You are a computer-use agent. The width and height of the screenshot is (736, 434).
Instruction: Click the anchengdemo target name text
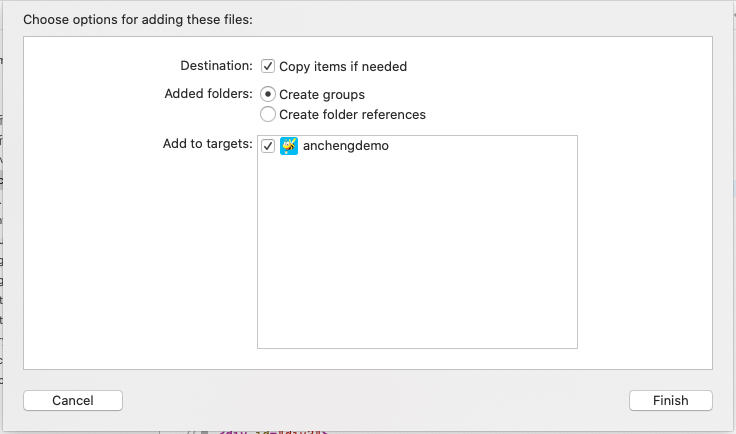coord(345,146)
